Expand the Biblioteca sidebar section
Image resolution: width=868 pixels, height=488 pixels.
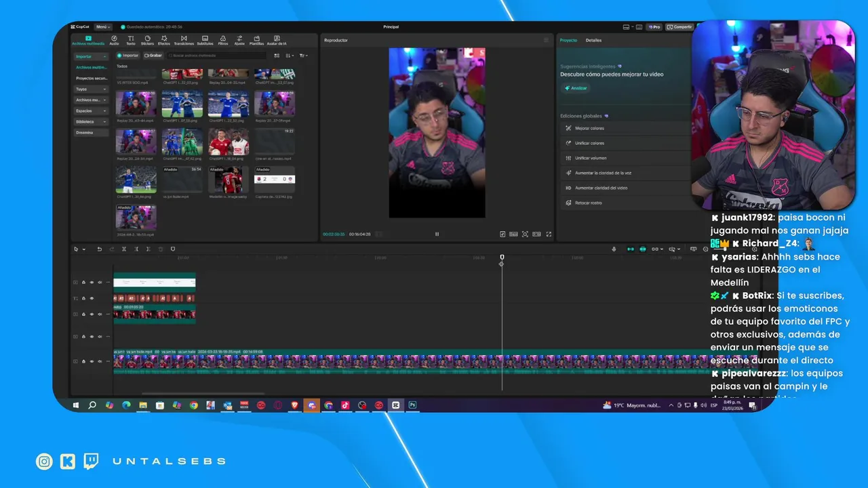coord(91,121)
